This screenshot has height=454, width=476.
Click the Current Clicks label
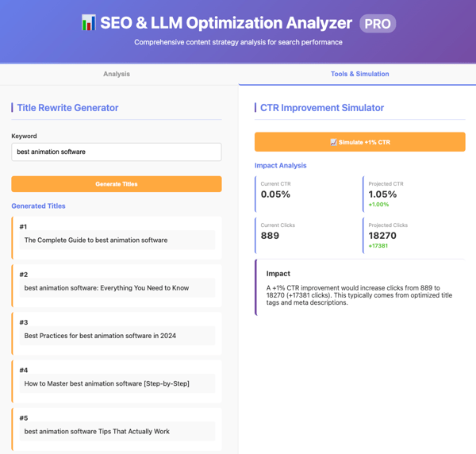point(278,225)
